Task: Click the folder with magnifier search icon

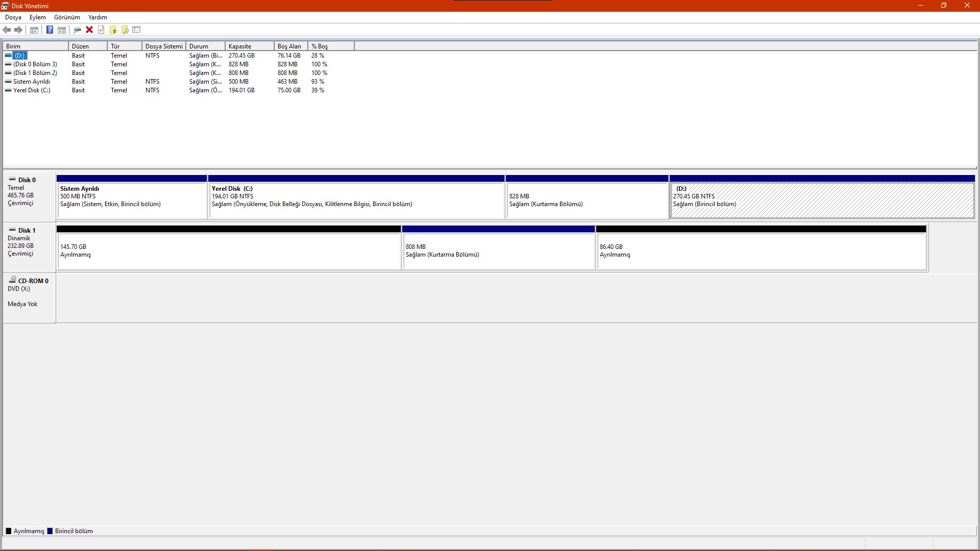Action: point(125,30)
